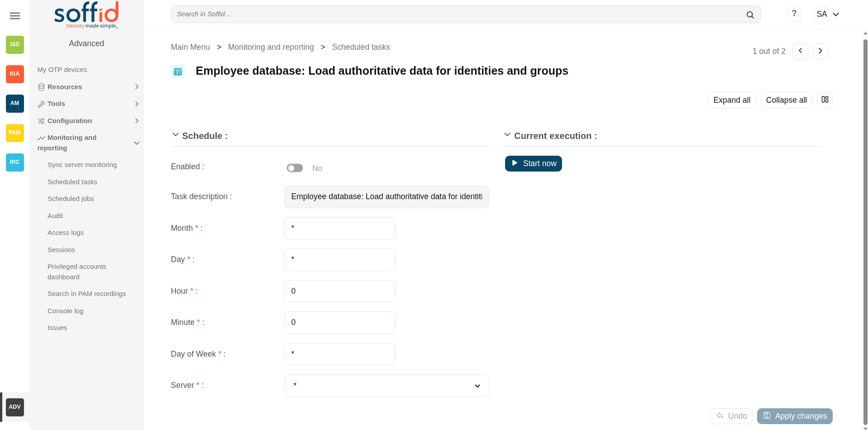The image size is (868, 430).
Task: Select the ISS module icon
Action: (x=15, y=44)
